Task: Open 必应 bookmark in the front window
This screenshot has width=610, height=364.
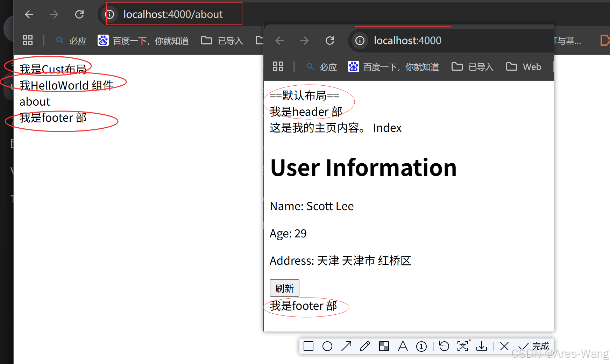Action: 322,67
